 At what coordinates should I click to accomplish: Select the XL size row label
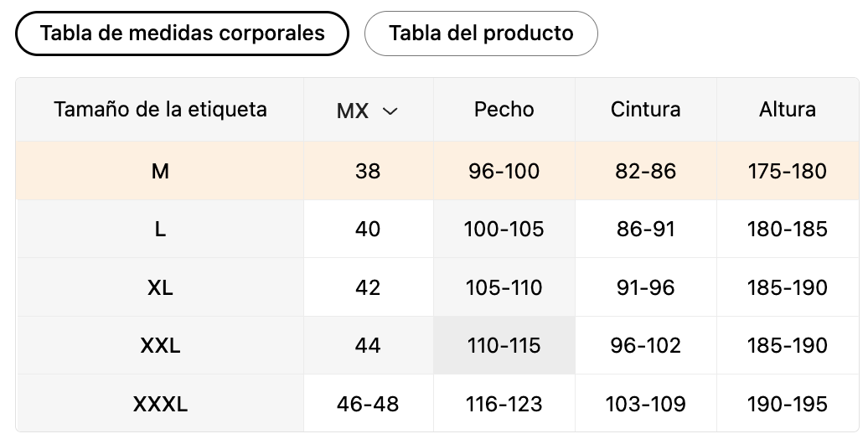click(160, 287)
